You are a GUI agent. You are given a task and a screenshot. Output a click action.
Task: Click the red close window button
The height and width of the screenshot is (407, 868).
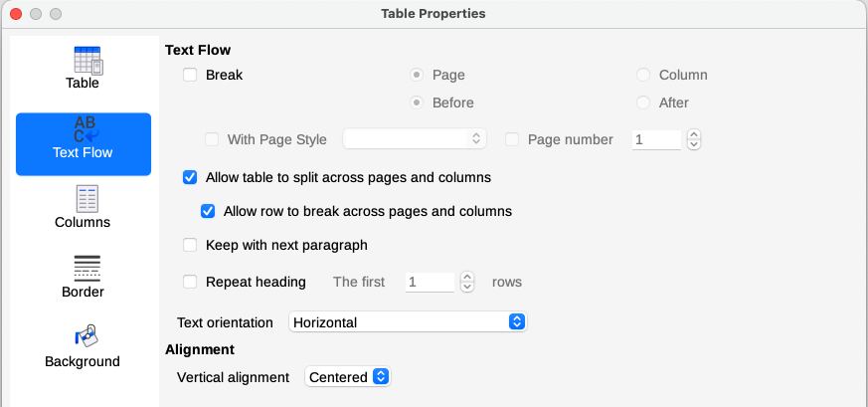(16, 14)
